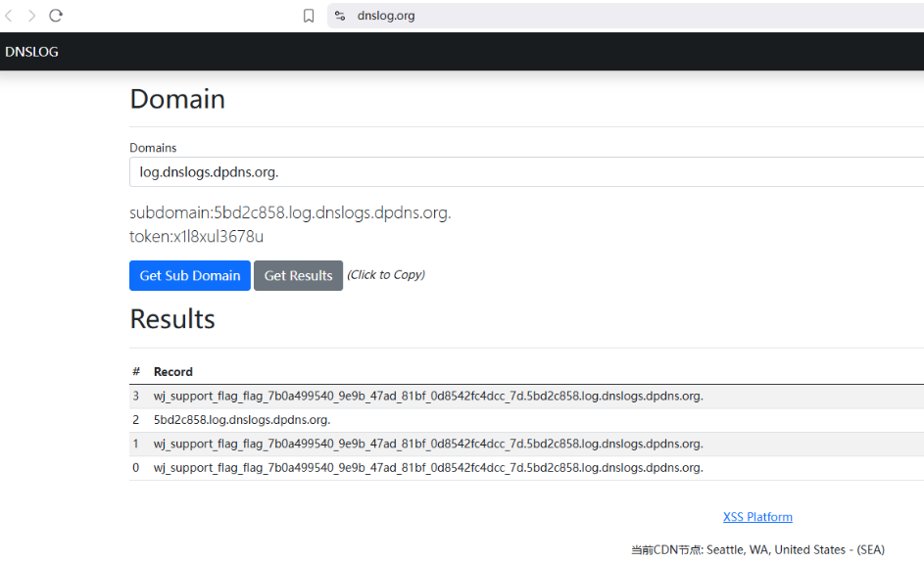Open the XSS Platform link

click(x=757, y=516)
